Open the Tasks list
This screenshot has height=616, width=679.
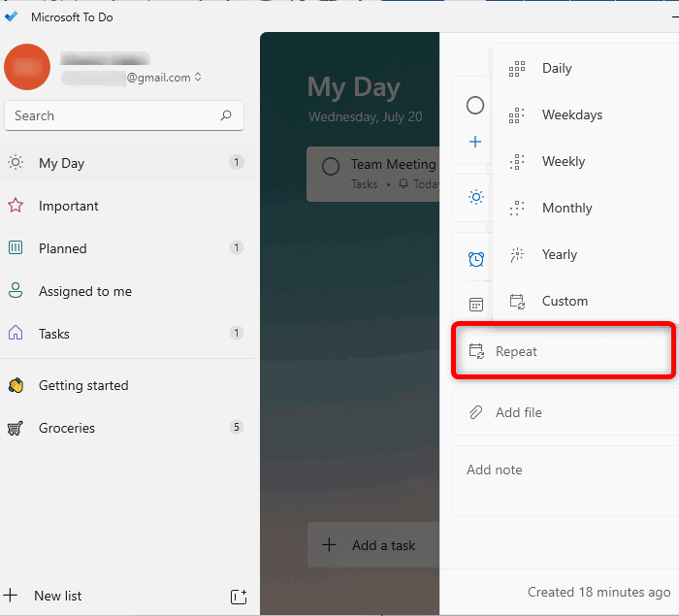point(127,334)
